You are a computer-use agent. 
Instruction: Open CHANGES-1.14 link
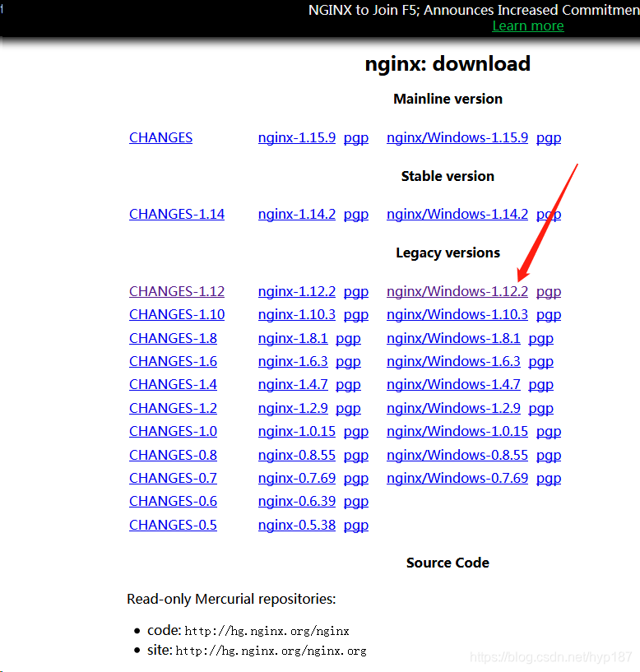tap(177, 214)
